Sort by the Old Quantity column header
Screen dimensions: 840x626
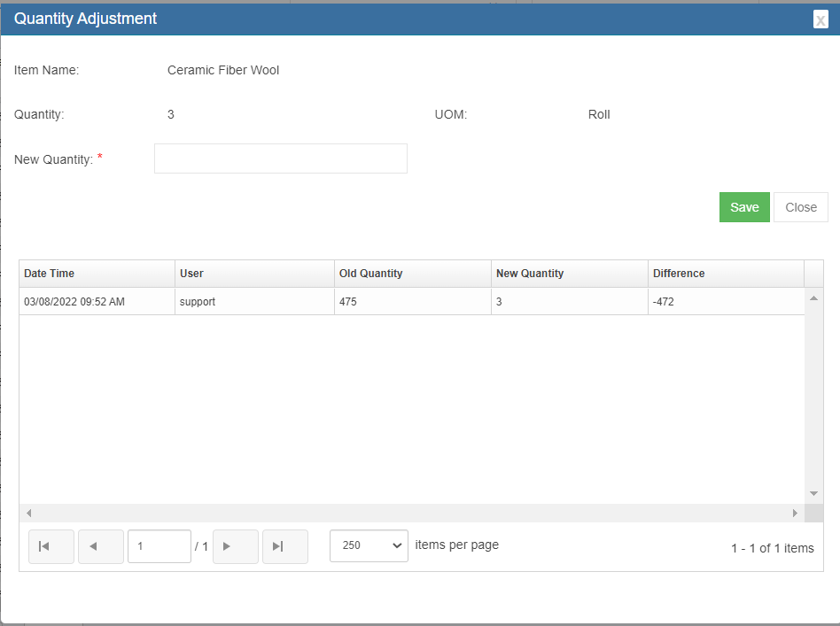click(x=370, y=274)
